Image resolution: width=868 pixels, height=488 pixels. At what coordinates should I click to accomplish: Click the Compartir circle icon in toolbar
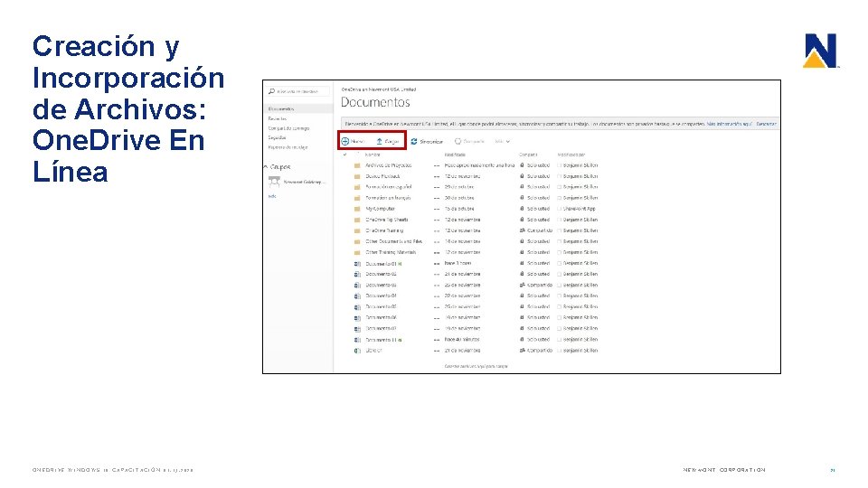pos(458,142)
